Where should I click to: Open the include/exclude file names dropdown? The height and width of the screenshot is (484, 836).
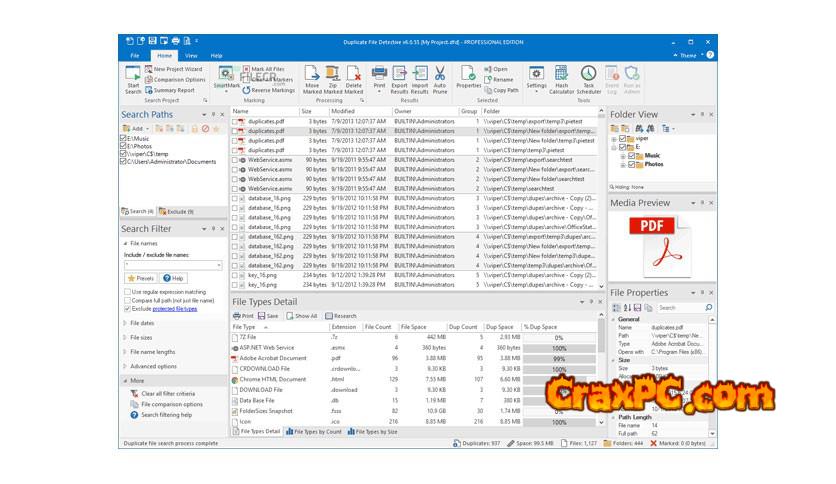pyautogui.click(x=219, y=265)
